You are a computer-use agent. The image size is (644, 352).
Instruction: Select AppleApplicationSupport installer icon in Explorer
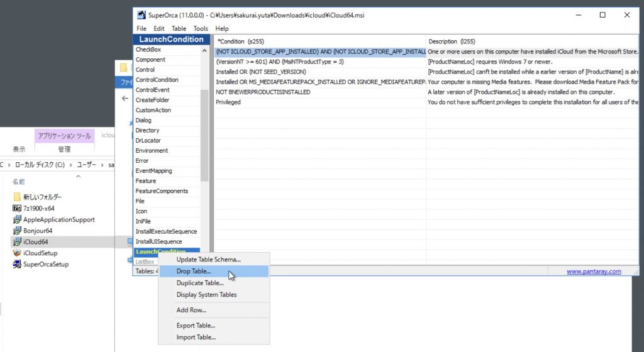[17, 219]
